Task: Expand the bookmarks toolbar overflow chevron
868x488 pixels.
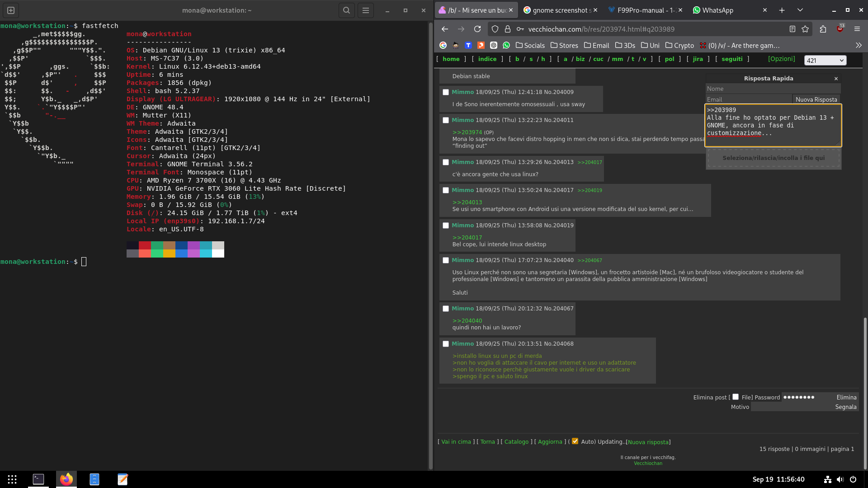Action: click(859, 45)
